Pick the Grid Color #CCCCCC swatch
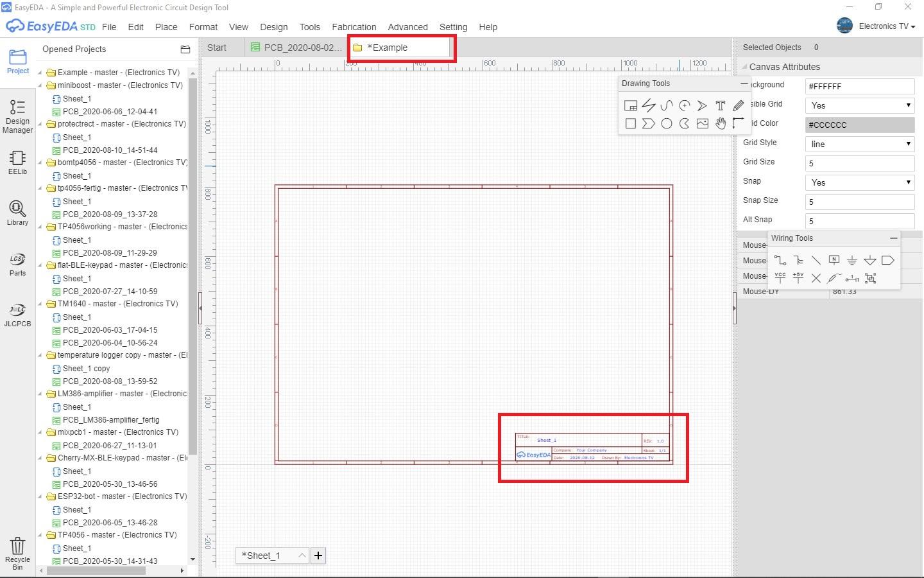 [x=860, y=125]
